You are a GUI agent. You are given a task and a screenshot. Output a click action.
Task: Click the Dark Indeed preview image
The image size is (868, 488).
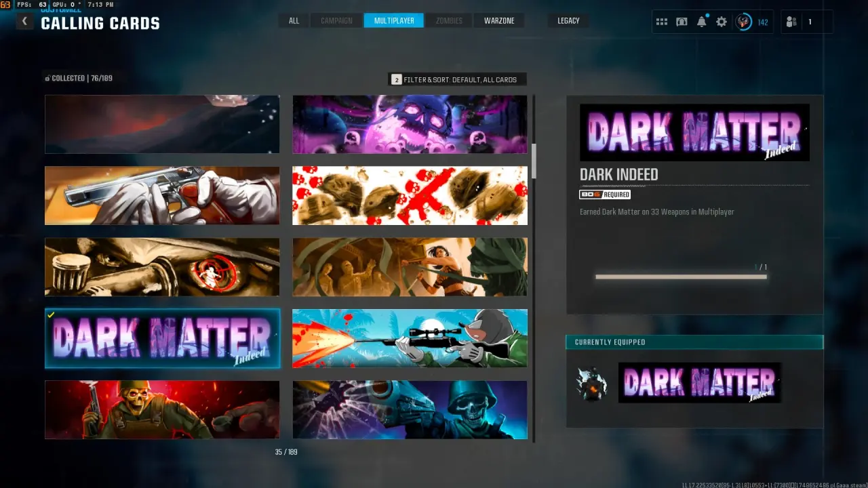[694, 132]
